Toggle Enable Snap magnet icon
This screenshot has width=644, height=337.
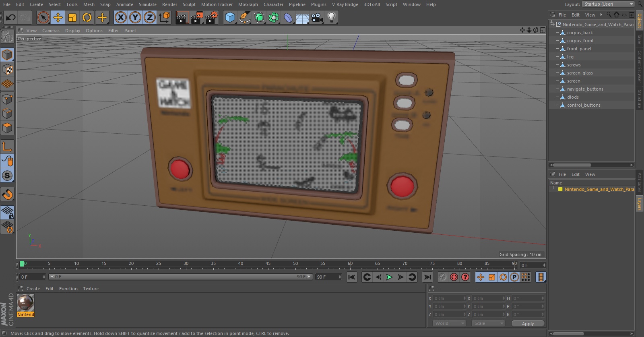[x=7, y=194]
